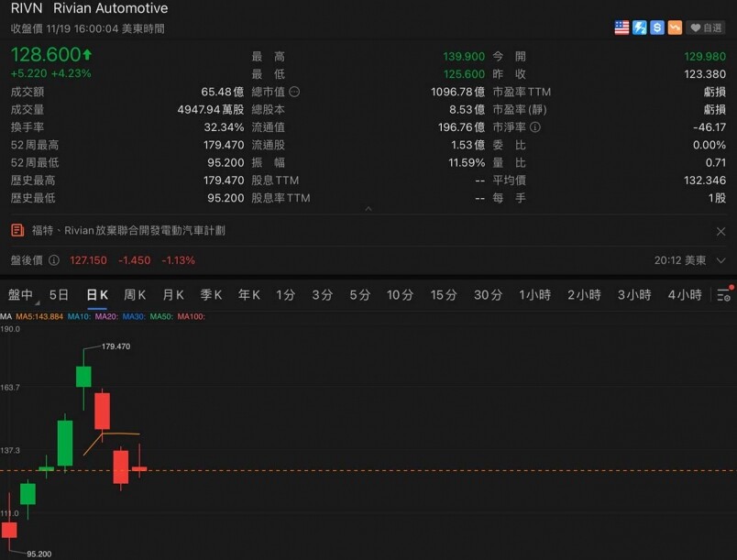This screenshot has height=560, width=737.
Task: Select the 3分 chart interval
Action: (323, 295)
